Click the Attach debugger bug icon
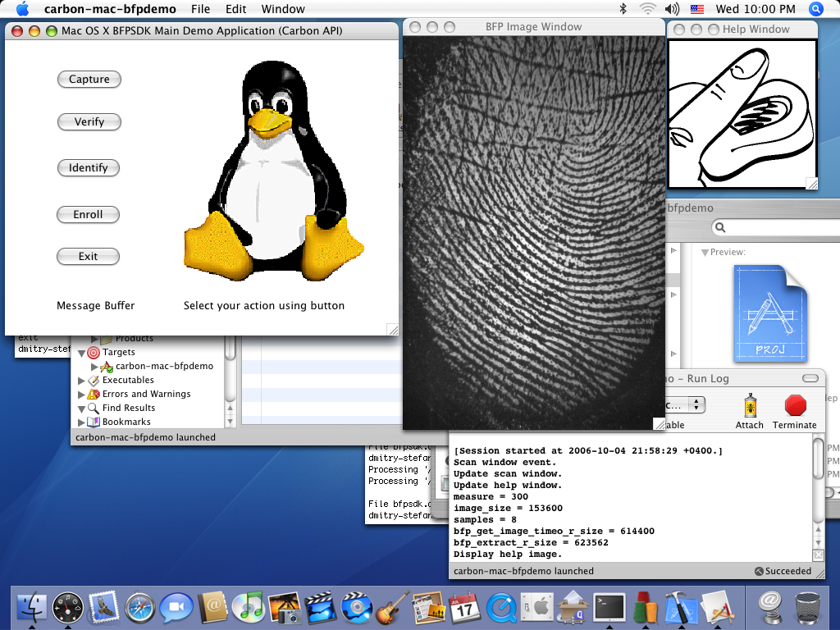 click(x=749, y=406)
